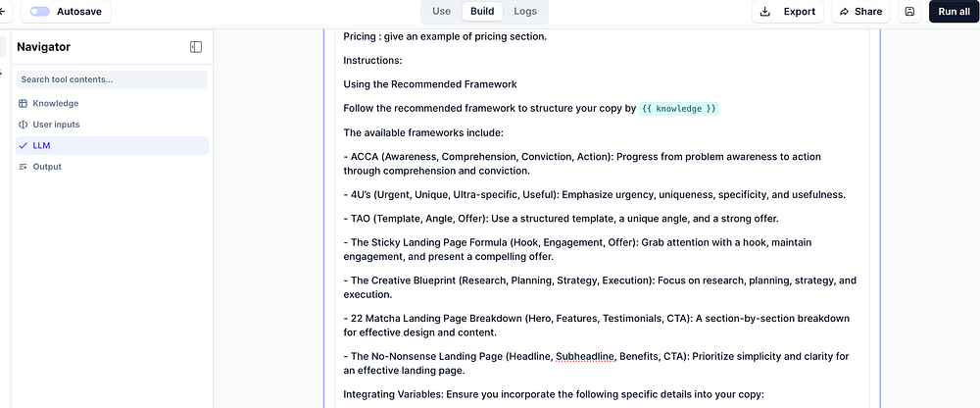Click the back arrow icon
The height and width of the screenshot is (408, 980).
3,11
